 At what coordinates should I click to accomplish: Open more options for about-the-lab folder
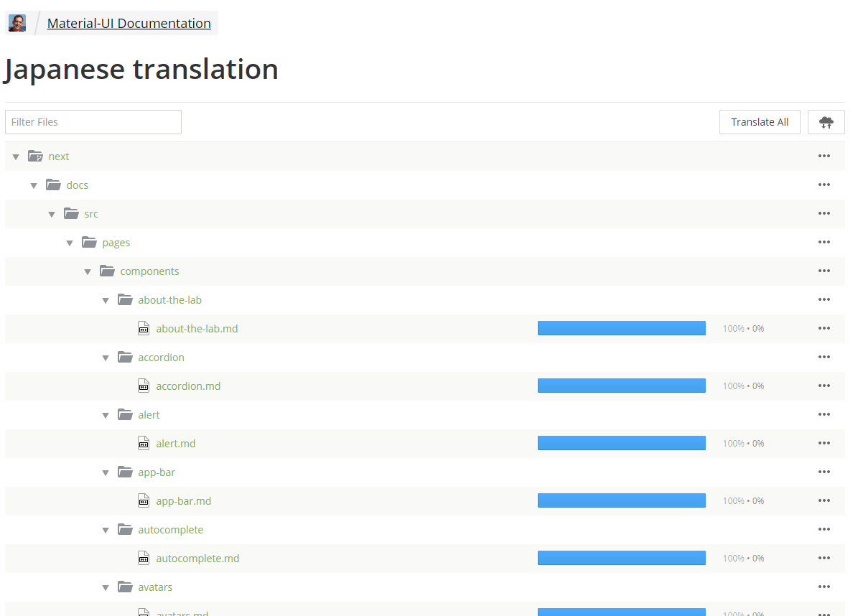click(x=824, y=299)
